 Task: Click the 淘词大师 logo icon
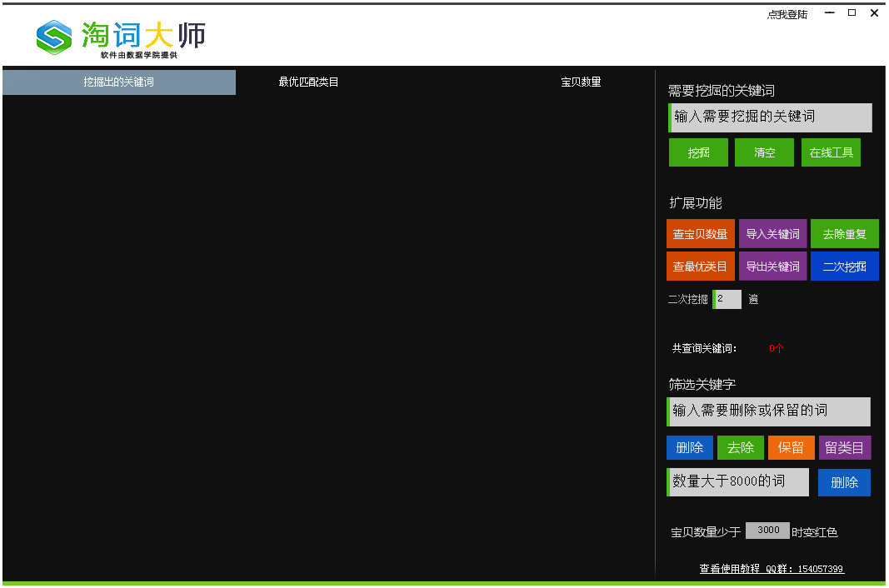point(55,37)
